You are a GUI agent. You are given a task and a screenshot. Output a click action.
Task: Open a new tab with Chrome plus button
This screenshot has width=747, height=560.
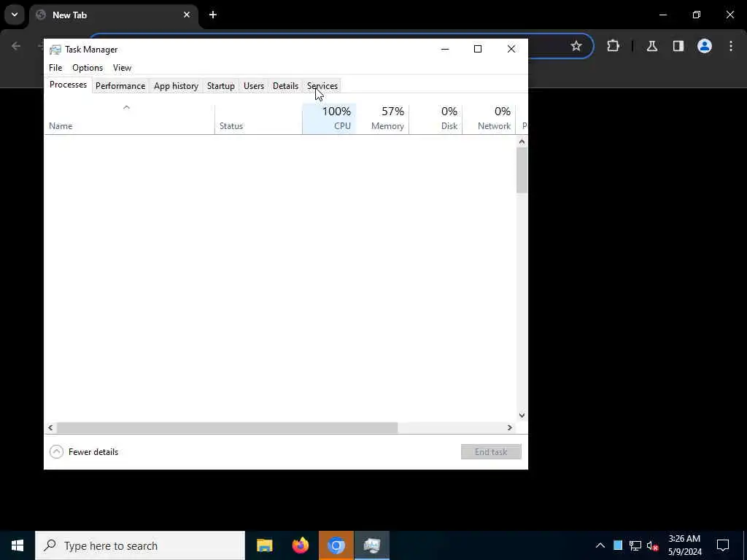coord(213,15)
